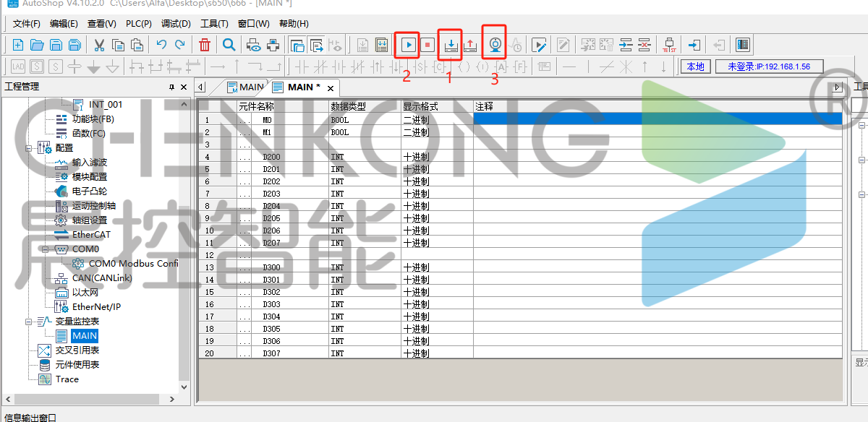This screenshot has height=422, width=868.
Task: Click the project tree vertical scrollbar down arrow
Action: point(184,387)
